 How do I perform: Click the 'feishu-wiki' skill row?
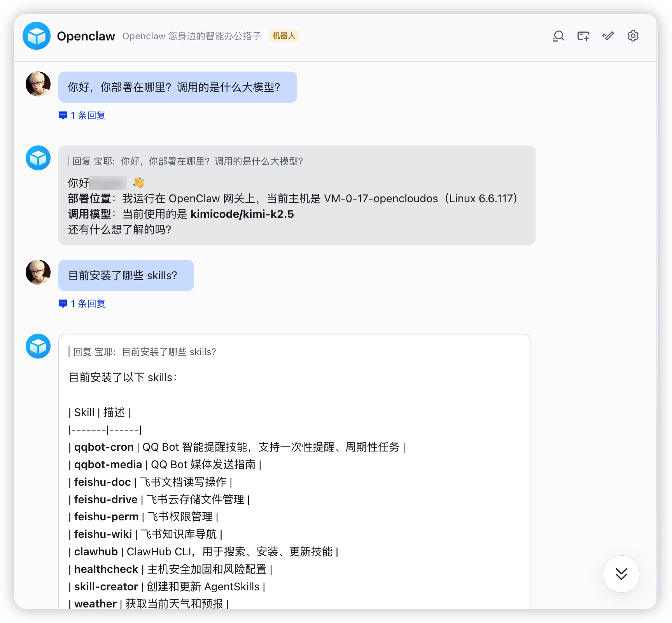coord(145,534)
